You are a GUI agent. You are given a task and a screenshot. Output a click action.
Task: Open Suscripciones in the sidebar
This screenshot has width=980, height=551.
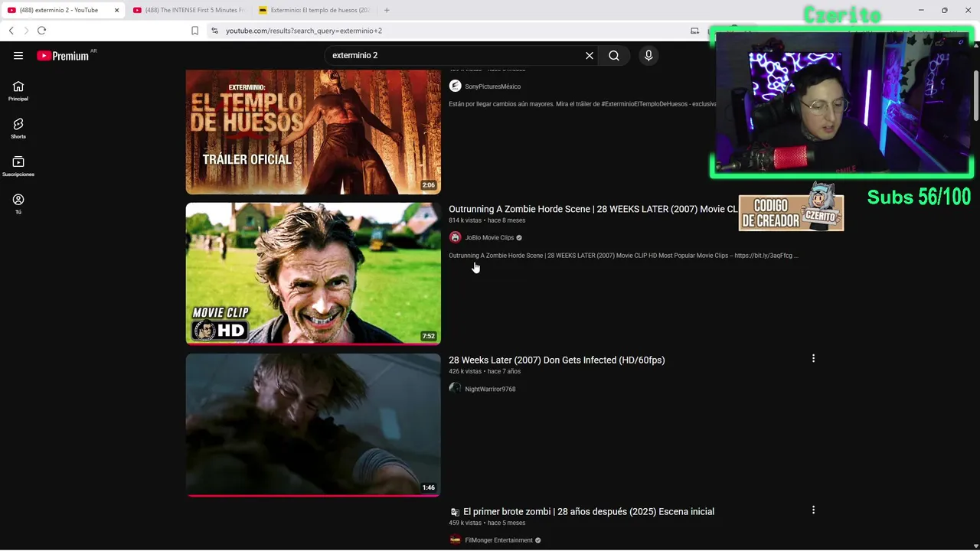18,166
